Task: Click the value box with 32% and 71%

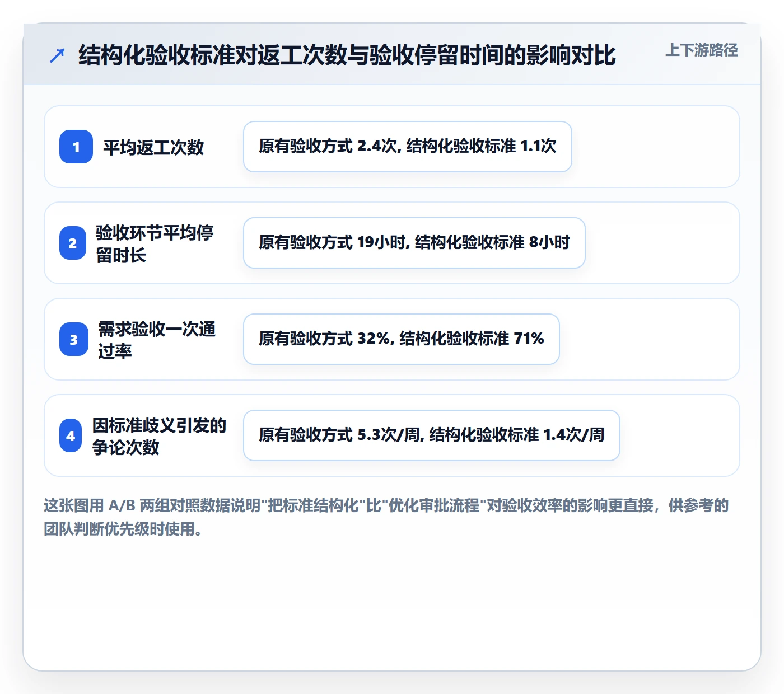Action: (x=402, y=339)
